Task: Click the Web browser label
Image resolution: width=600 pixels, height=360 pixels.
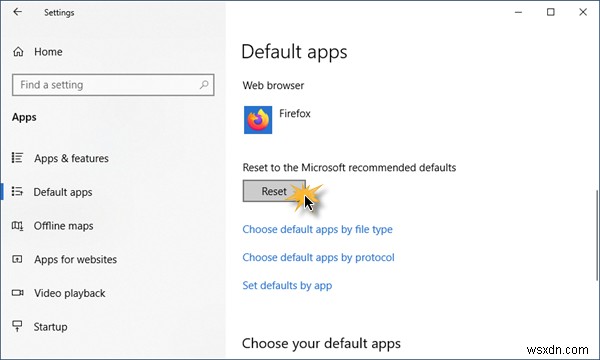Action: (273, 85)
